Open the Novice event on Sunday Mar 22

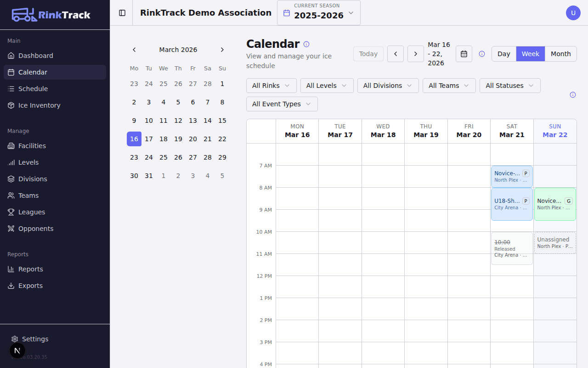click(555, 204)
